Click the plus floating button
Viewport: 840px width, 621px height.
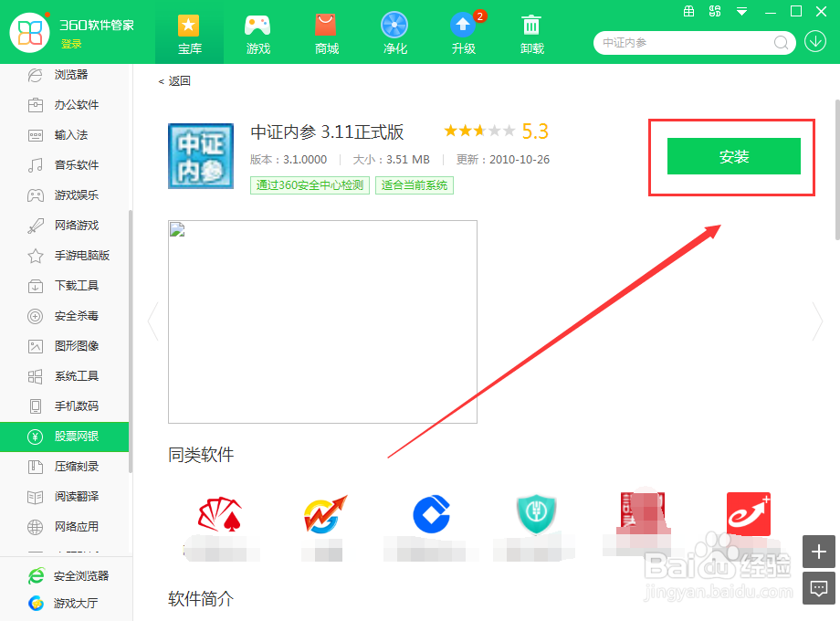(819, 552)
